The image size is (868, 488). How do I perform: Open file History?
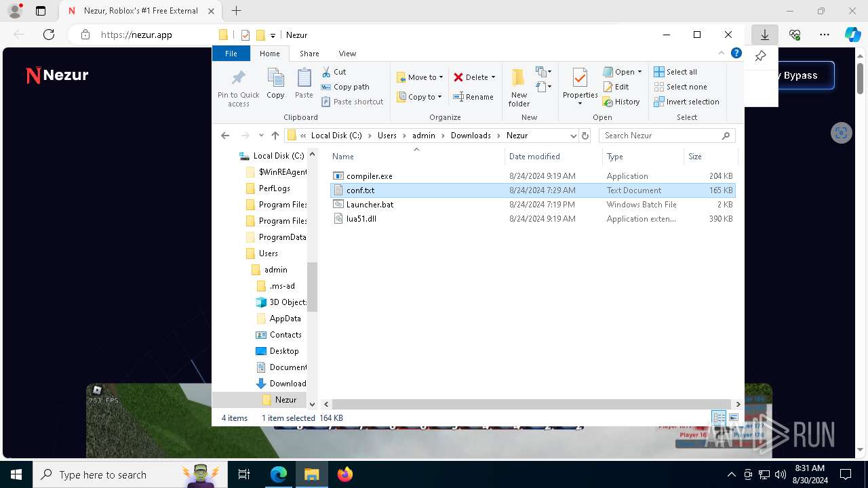coord(621,102)
